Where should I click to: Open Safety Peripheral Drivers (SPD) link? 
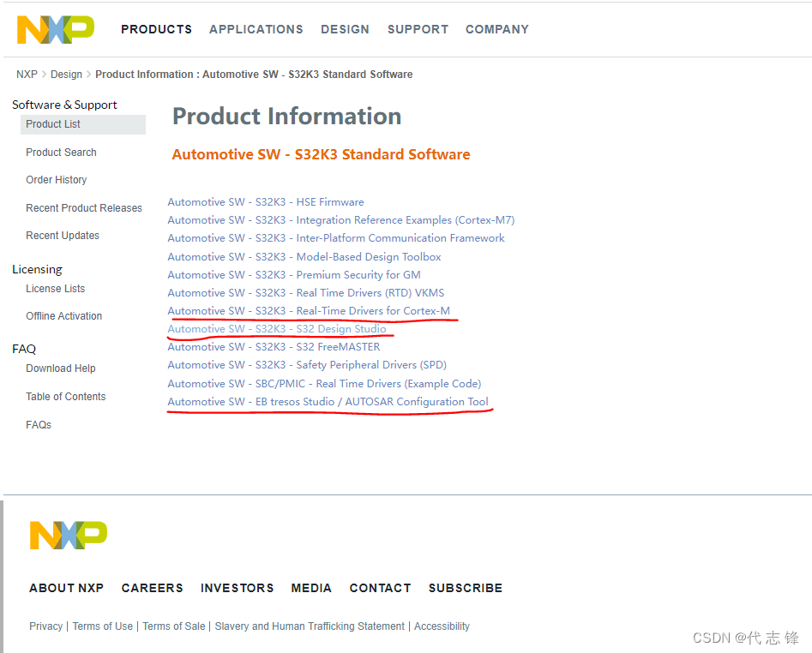click(307, 365)
